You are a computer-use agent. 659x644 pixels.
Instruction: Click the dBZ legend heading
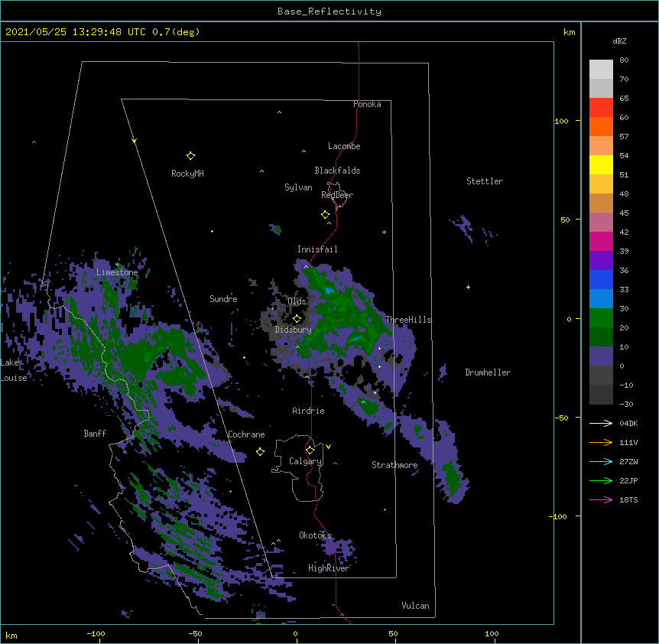(x=619, y=41)
